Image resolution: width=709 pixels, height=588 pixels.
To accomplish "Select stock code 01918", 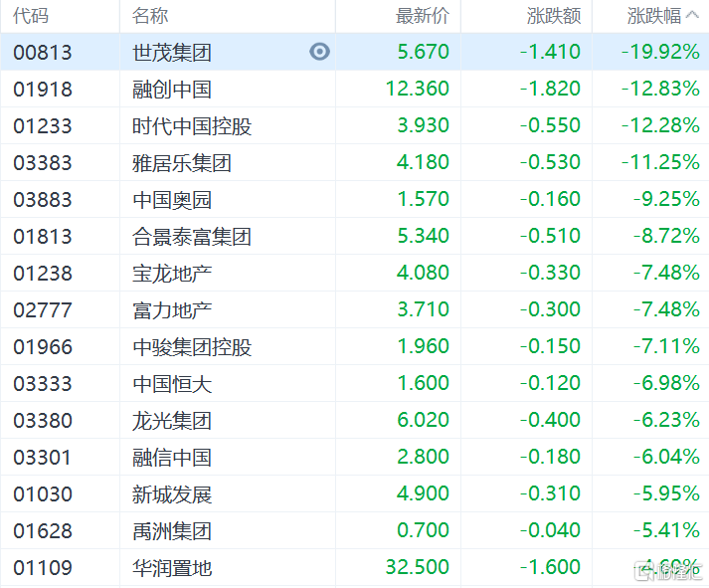I will point(43,90).
